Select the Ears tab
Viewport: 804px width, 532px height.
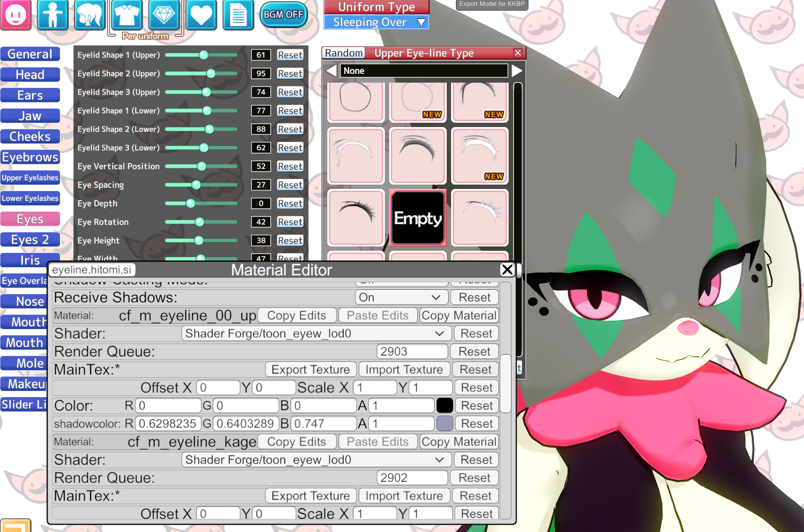pyautogui.click(x=30, y=95)
